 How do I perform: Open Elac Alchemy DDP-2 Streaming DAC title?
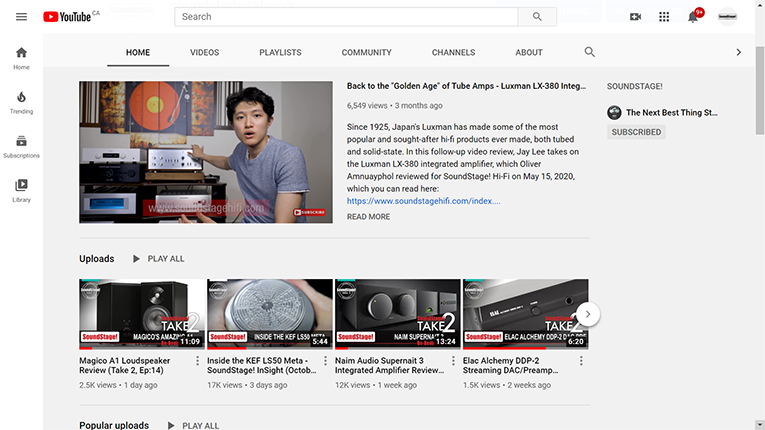coord(510,366)
